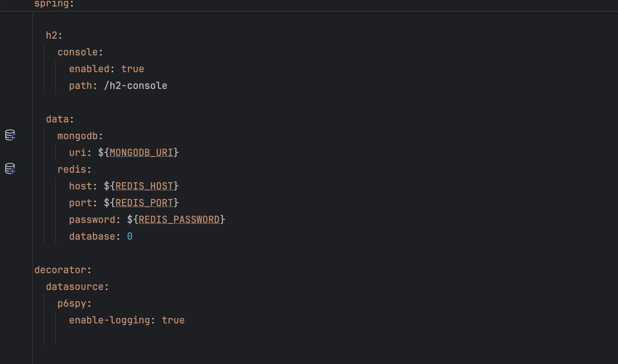Viewport: 618px width, 364px height.
Task: Select the database value 0
Action: 130,236
